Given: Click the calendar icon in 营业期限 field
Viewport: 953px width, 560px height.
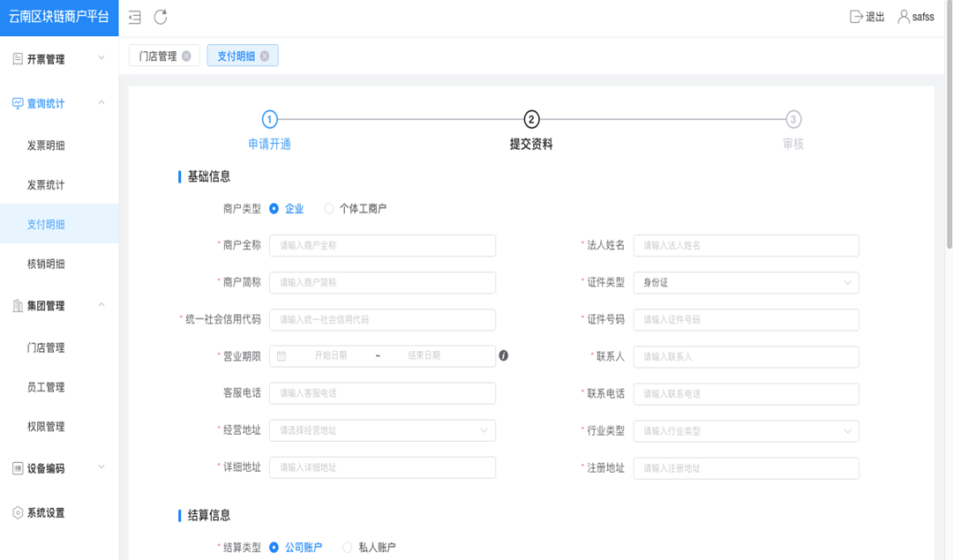Looking at the screenshot, I should click(281, 356).
